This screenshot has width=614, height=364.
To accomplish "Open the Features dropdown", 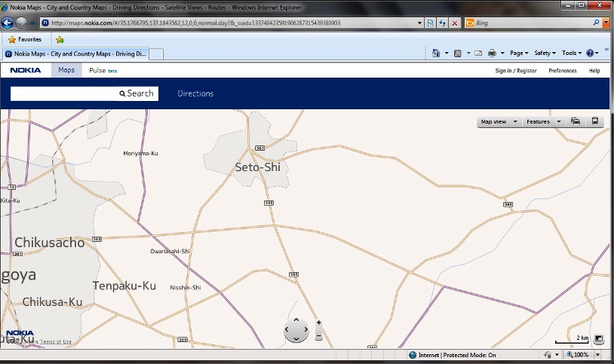I will tap(544, 122).
